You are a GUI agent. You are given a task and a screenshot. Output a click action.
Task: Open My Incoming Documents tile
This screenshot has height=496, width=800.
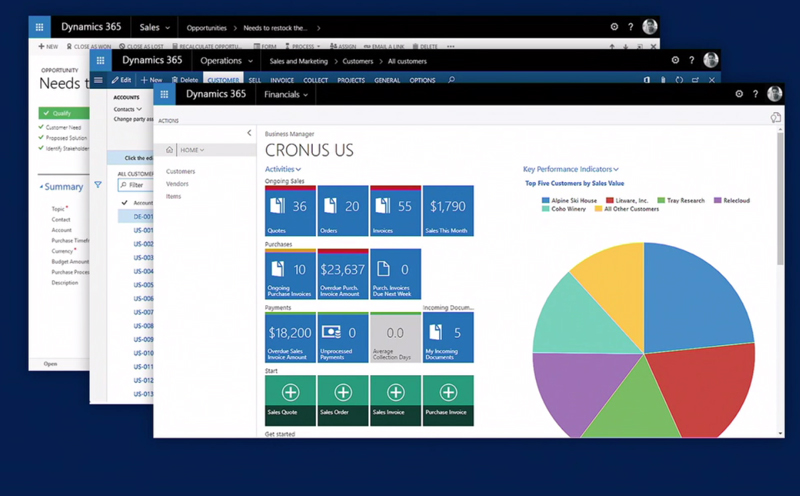point(448,337)
